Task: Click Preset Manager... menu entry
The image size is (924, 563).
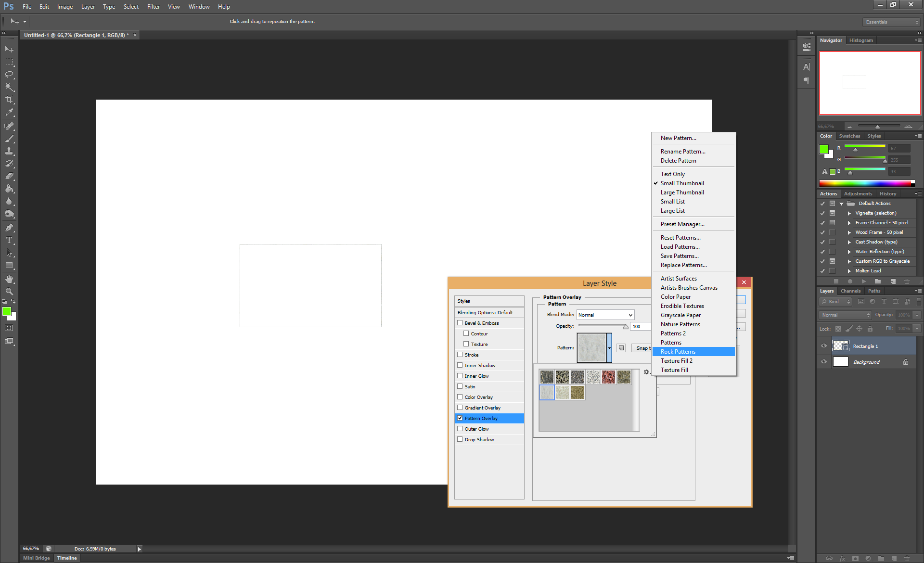Action: 682,224
